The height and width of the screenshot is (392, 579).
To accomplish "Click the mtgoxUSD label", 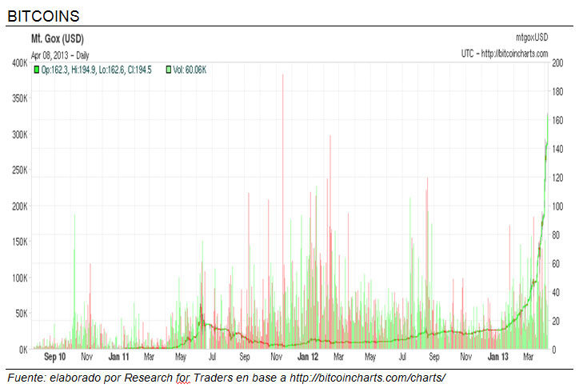I will (x=532, y=38).
